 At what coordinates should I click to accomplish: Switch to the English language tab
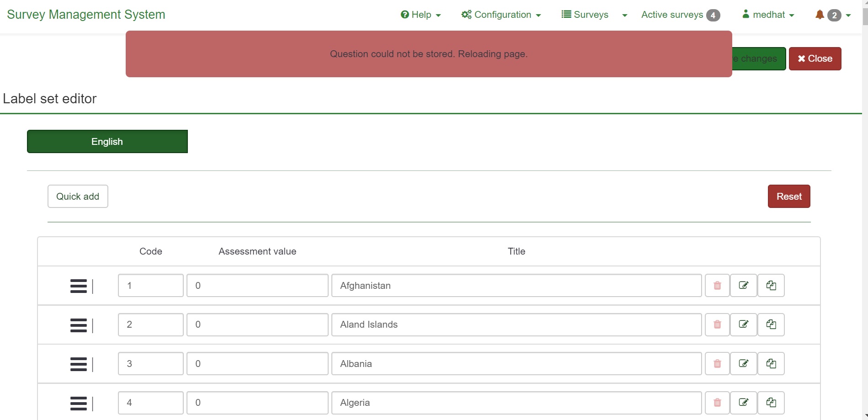pyautogui.click(x=107, y=142)
